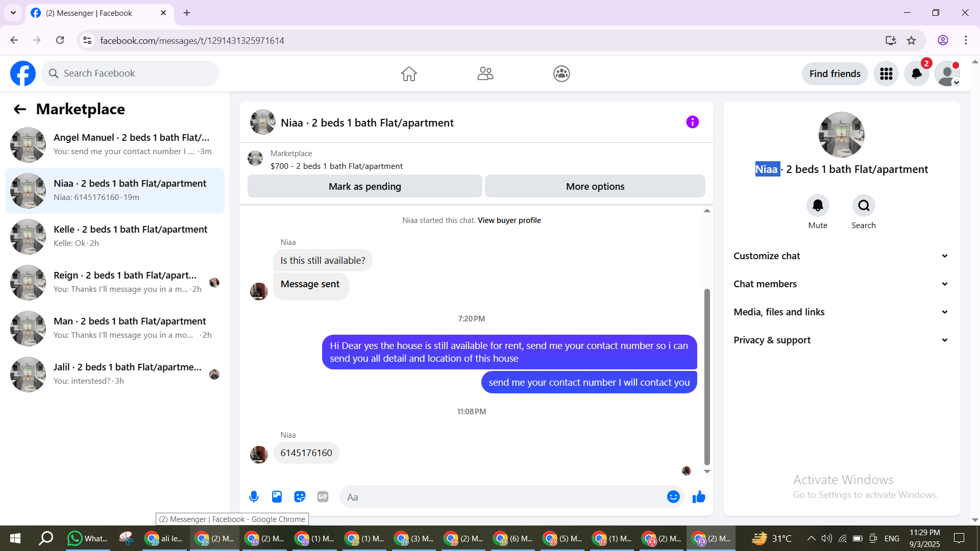Open the Windows notification center icon
Screen dimensions: 980x551
click(959, 538)
